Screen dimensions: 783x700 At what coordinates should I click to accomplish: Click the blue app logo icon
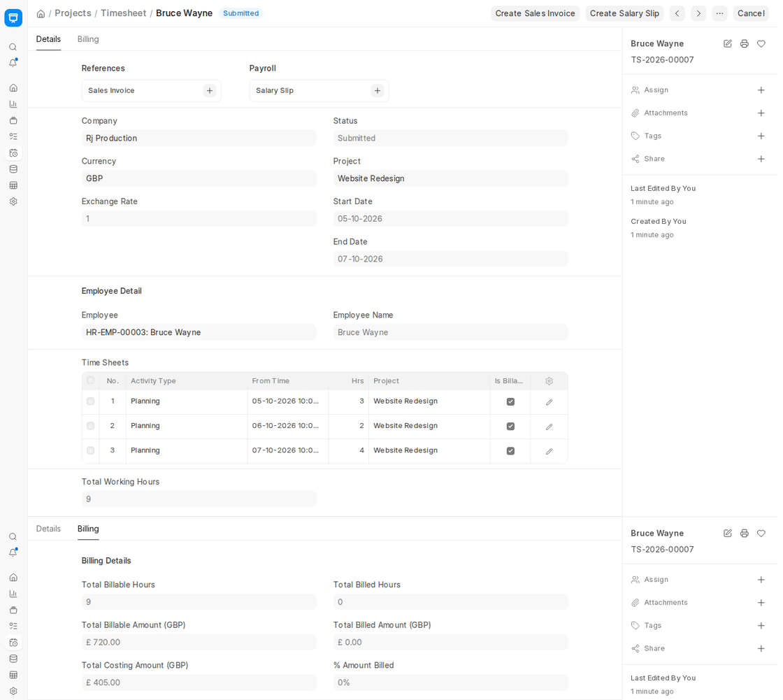click(13, 17)
